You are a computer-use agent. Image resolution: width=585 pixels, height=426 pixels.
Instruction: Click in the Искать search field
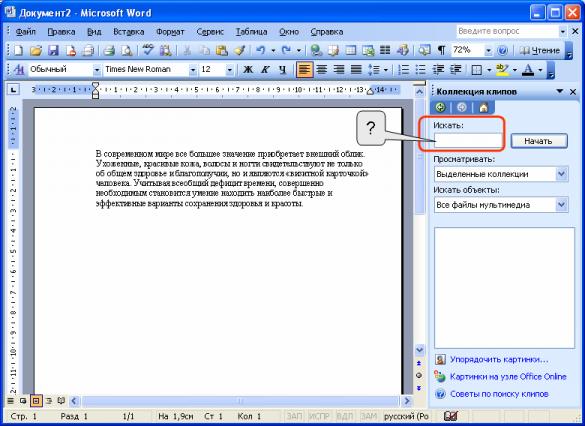[x=468, y=141]
